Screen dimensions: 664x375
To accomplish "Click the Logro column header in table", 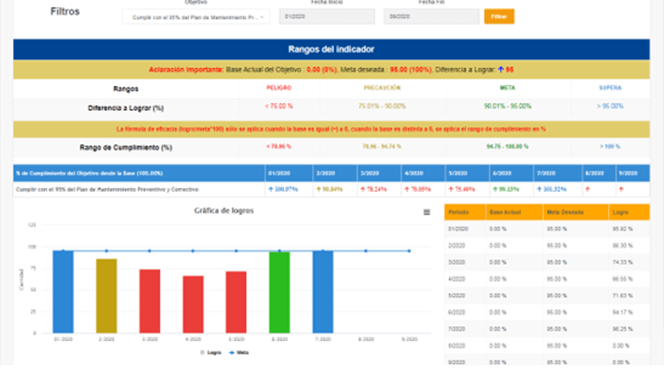I will point(629,212).
